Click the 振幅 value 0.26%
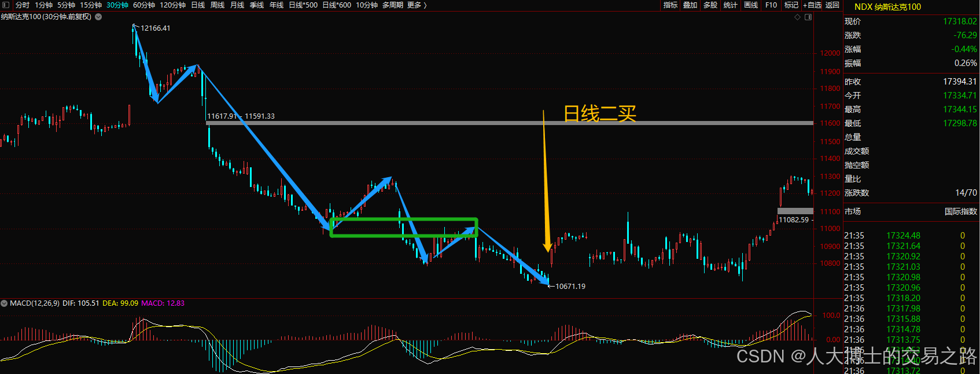 point(966,63)
